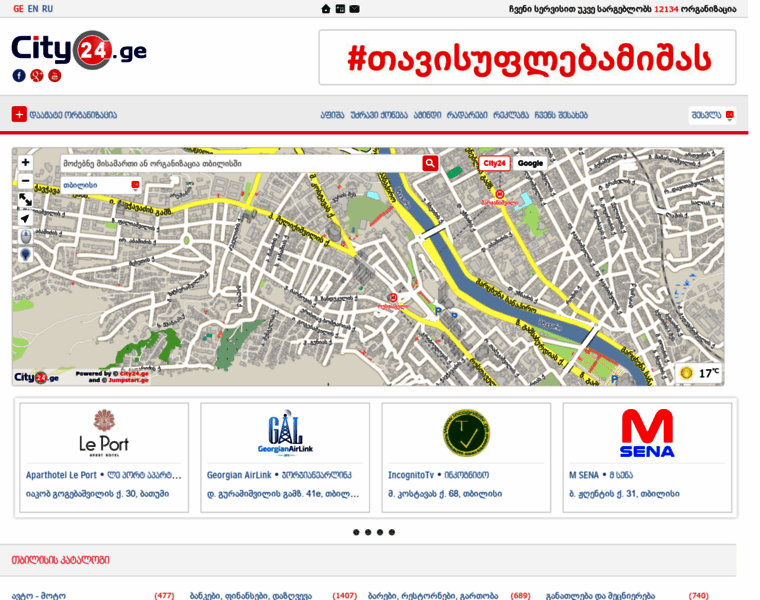
Task: Open the home icon in top bar
Action: pyautogui.click(x=326, y=9)
